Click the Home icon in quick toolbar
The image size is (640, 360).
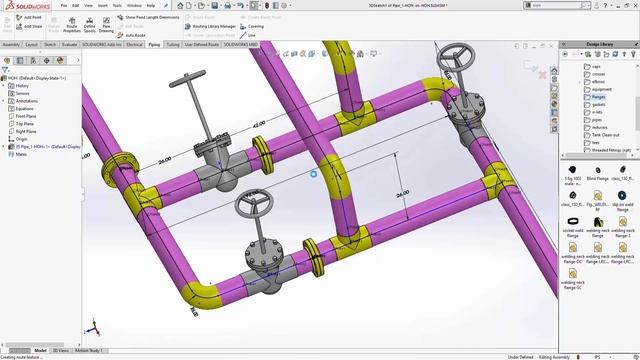click(180, 5)
